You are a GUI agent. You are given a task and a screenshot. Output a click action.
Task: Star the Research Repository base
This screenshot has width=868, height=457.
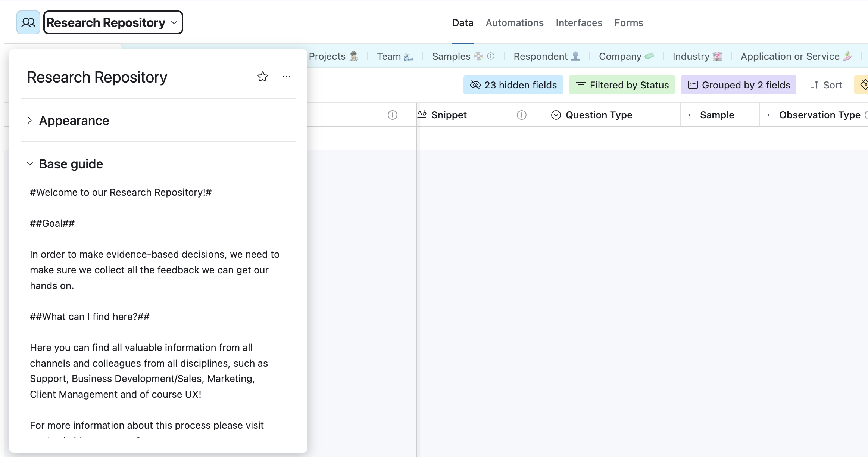[x=263, y=77]
